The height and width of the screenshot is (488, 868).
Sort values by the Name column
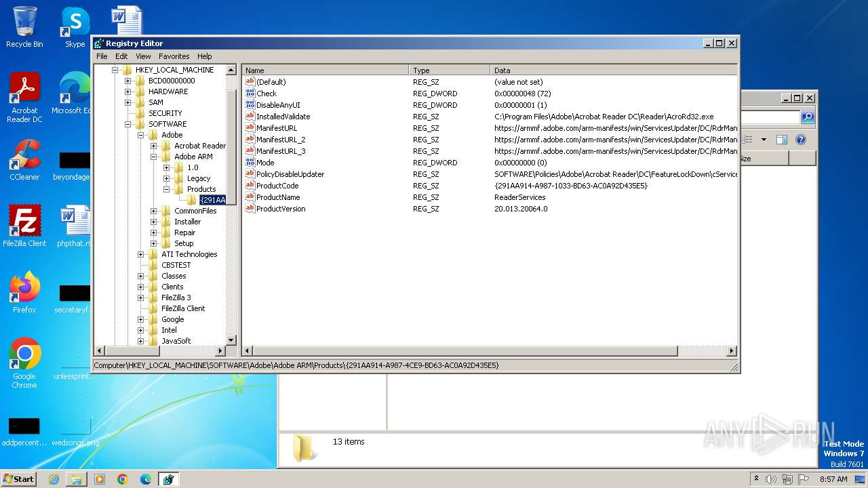pyautogui.click(x=325, y=70)
